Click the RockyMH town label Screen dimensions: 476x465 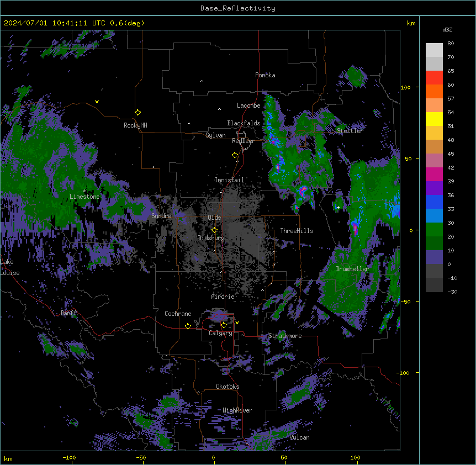135,125
